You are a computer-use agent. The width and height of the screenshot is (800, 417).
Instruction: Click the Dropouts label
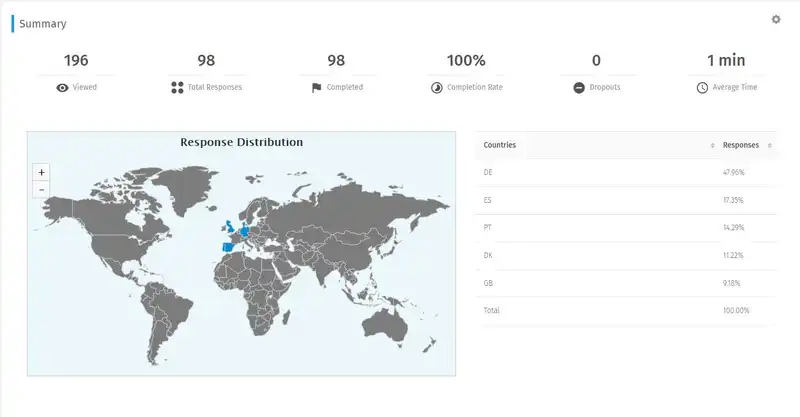[605, 87]
